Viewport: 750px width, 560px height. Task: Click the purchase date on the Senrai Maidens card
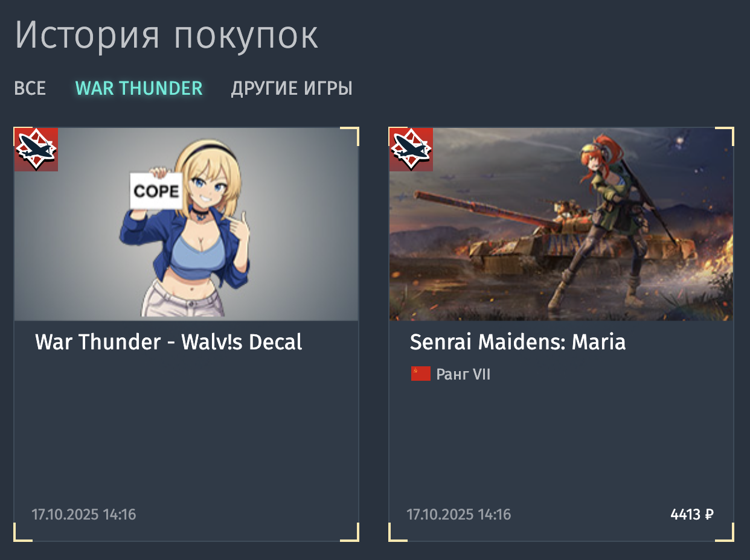coord(459,515)
